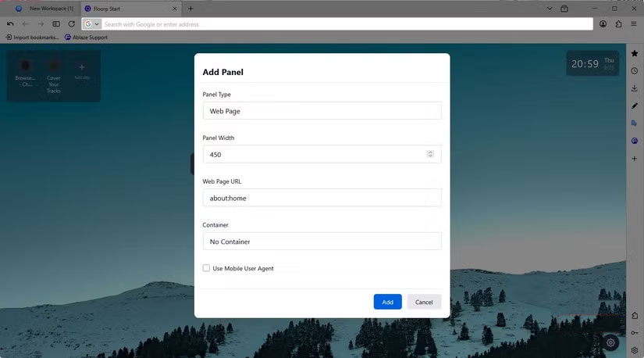This screenshot has width=644, height=358.
Task: Go back with the back arrow
Action: coord(26,24)
